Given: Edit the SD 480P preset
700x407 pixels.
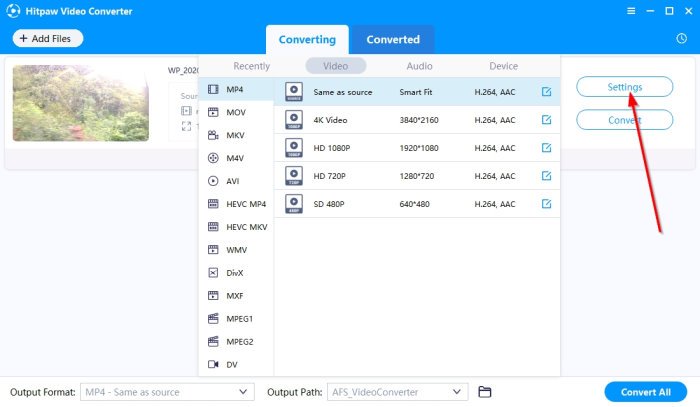Looking at the screenshot, I should pos(546,204).
